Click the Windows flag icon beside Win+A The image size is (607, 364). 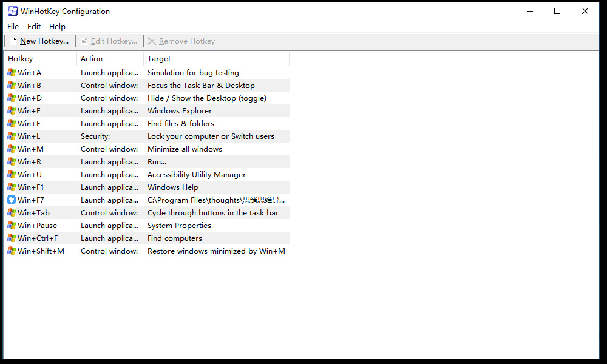(x=12, y=72)
